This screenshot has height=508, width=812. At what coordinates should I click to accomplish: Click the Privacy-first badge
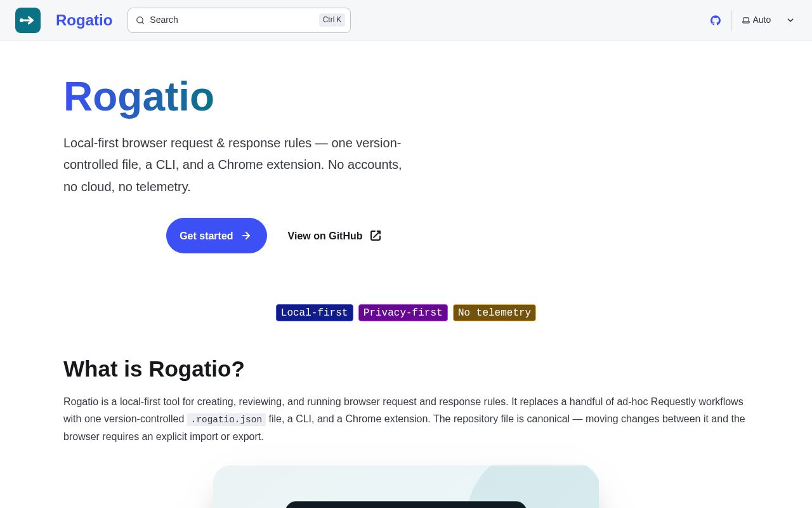[x=403, y=312]
